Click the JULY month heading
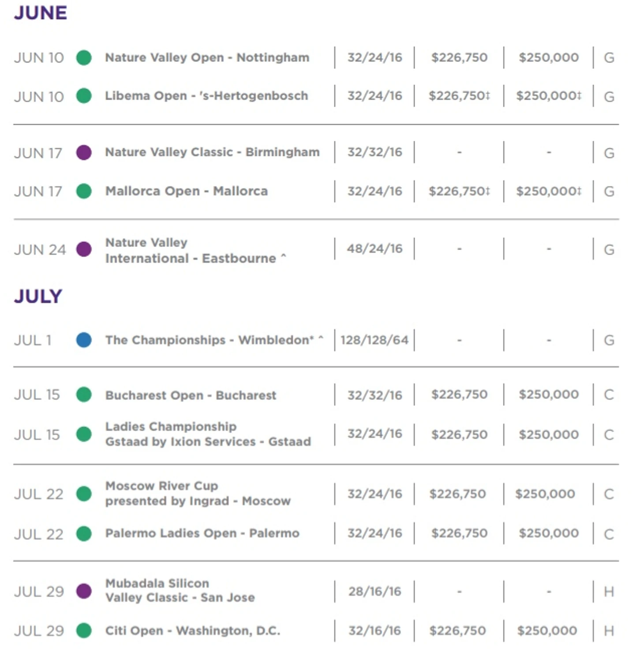The height and width of the screenshot is (654, 644). pyautogui.click(x=38, y=296)
